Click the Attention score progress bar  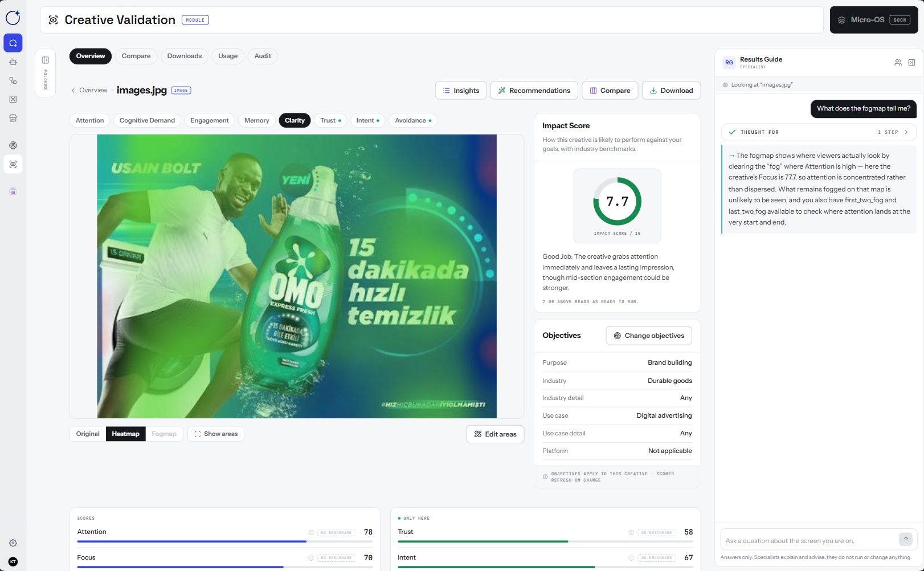[x=225, y=541]
